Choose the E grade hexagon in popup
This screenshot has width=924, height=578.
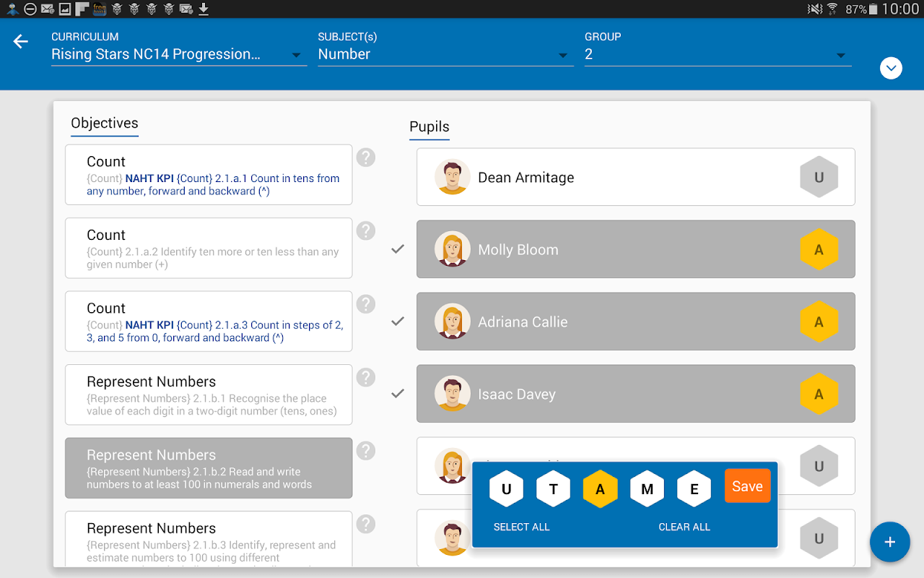coord(694,489)
